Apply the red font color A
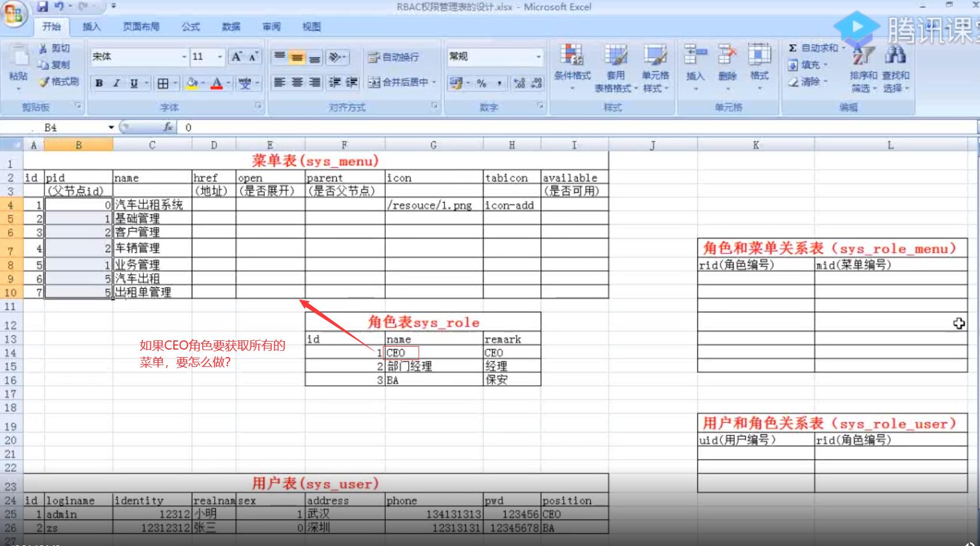Image resolution: width=980 pixels, height=546 pixels. click(x=217, y=84)
